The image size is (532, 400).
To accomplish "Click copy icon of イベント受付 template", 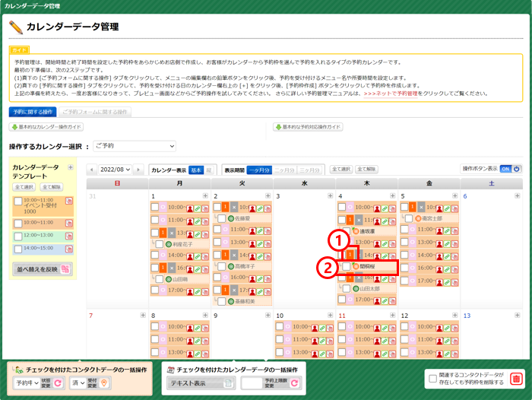I will tap(69, 201).
